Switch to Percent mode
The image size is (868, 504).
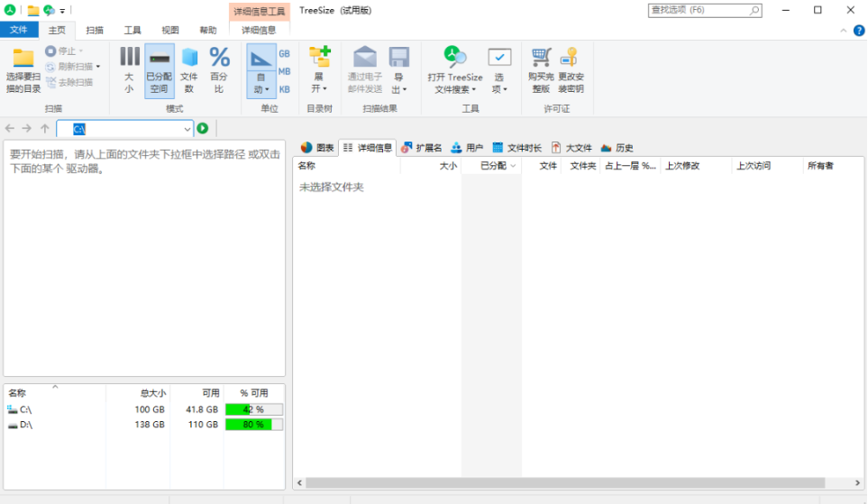pos(219,70)
